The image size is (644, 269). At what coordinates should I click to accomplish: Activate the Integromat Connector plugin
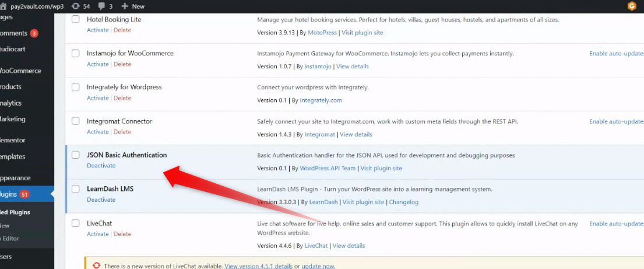pyautogui.click(x=98, y=132)
